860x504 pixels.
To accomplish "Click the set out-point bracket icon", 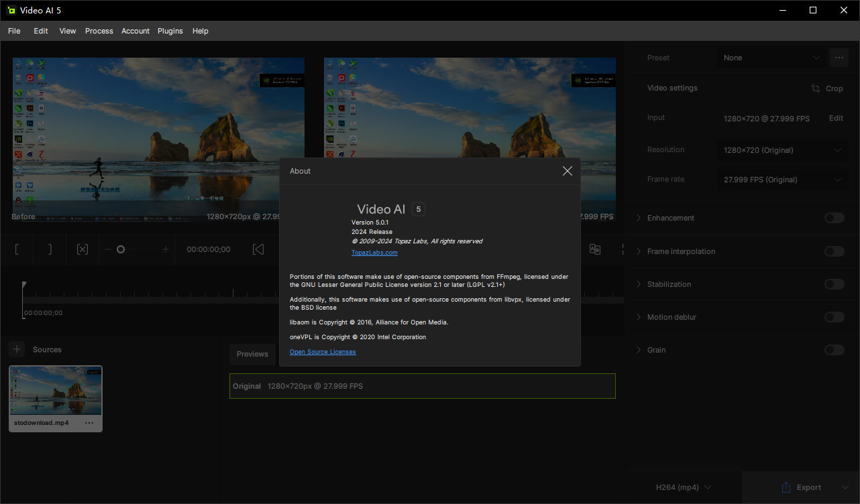I will (50, 249).
